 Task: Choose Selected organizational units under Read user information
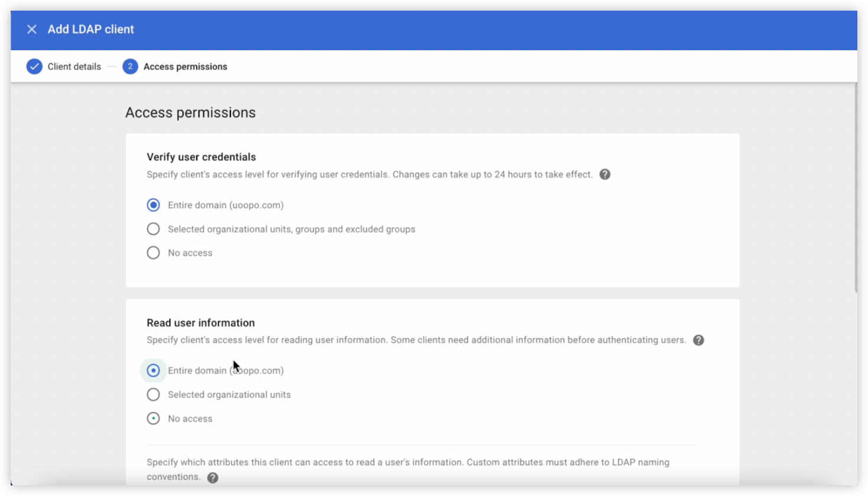(x=153, y=394)
